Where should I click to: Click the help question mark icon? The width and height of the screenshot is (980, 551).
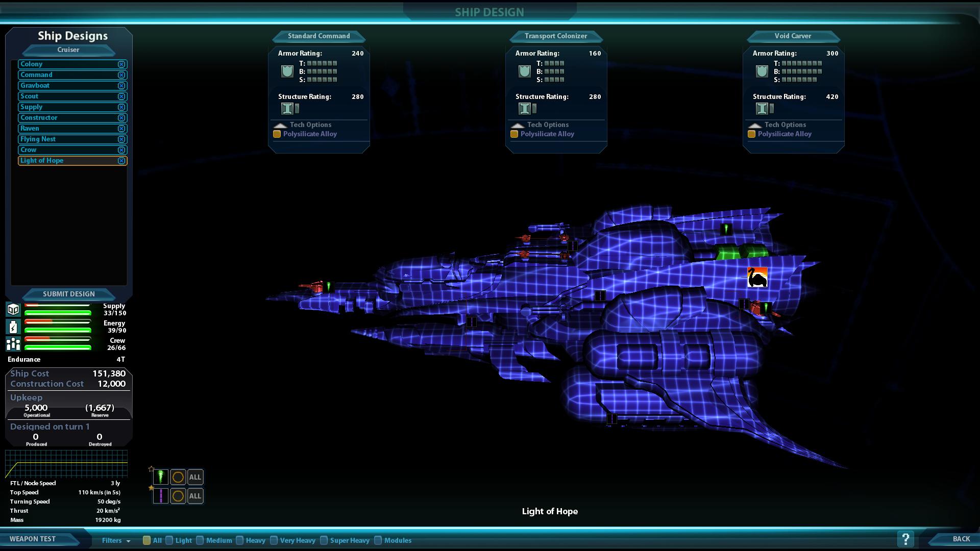point(905,539)
